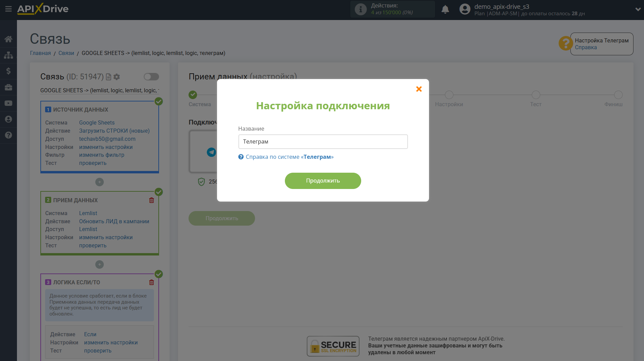Click изменить фильтр link
Viewport: 644px width, 361px height.
pos(102,155)
